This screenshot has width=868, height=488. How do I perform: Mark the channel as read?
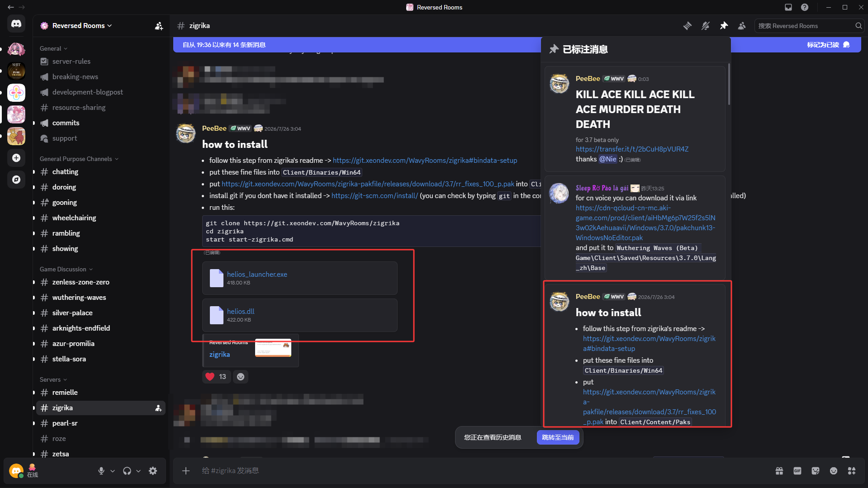(x=828, y=45)
